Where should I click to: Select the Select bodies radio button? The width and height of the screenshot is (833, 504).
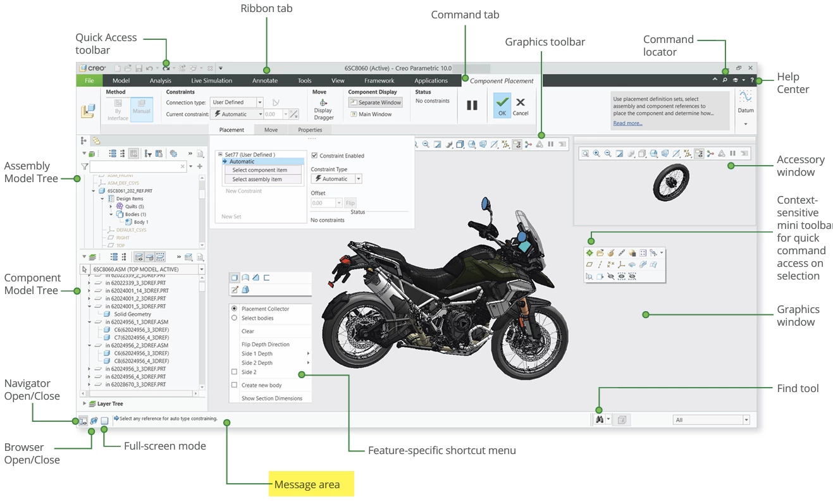click(234, 318)
